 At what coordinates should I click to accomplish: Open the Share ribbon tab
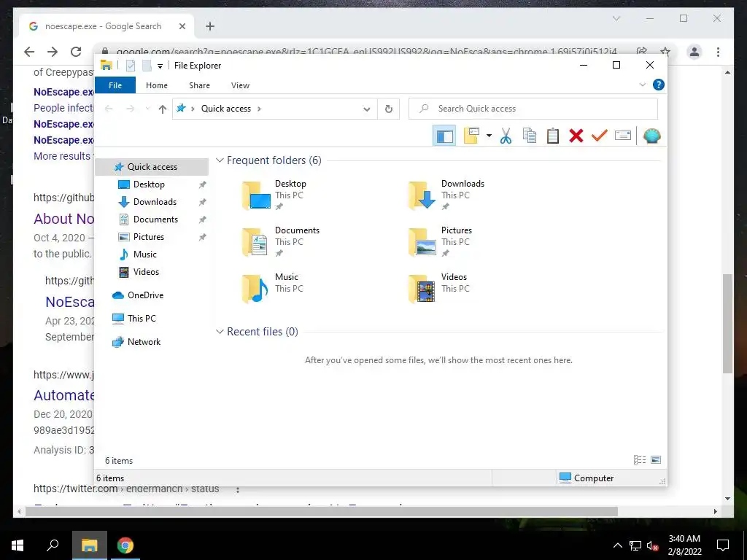199,85
